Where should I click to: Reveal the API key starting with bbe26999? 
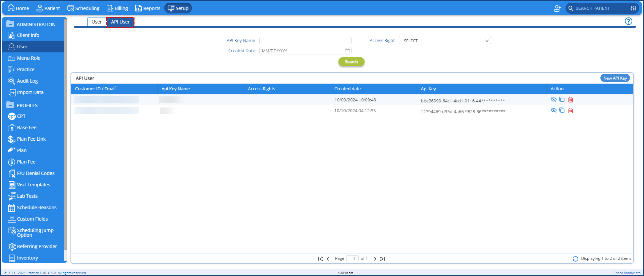click(553, 100)
